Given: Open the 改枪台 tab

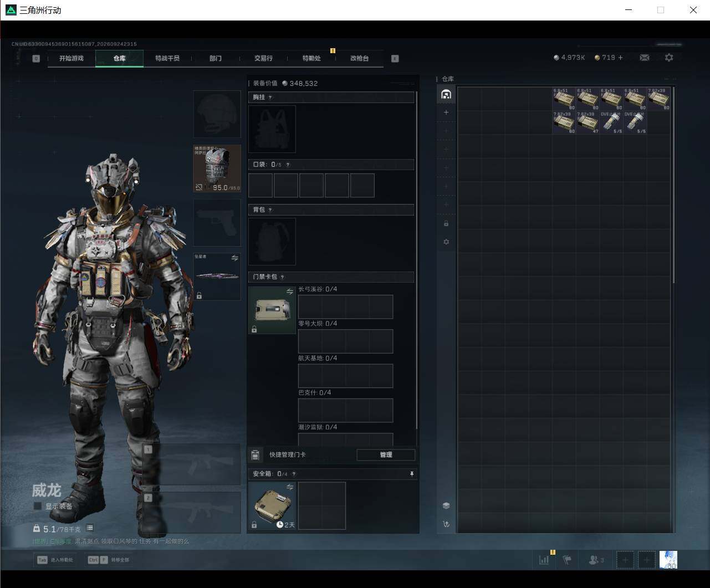Looking at the screenshot, I should coord(359,58).
